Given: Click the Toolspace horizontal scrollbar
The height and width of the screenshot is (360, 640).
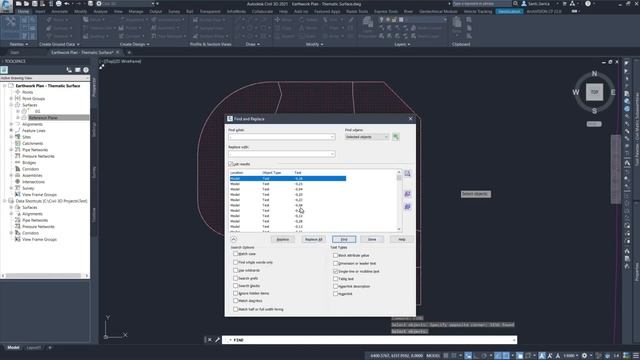Looking at the screenshot, I should coord(45,276).
